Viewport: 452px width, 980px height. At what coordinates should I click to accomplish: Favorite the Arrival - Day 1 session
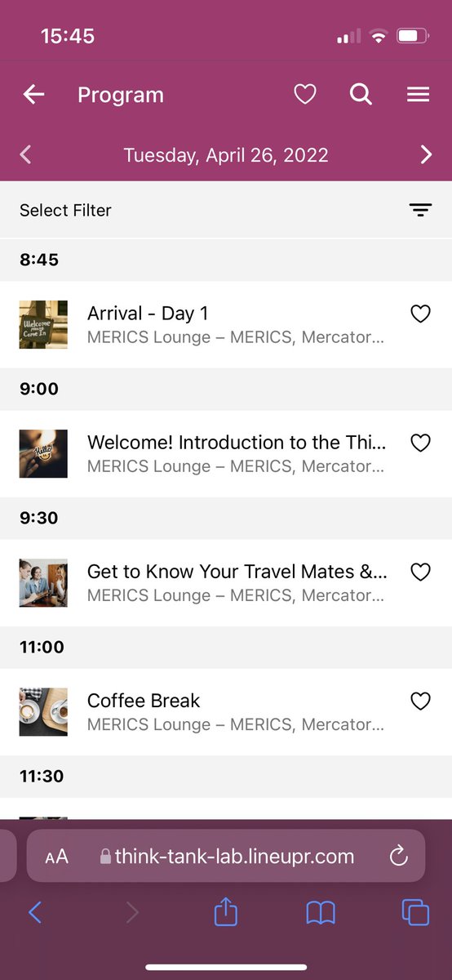click(420, 314)
